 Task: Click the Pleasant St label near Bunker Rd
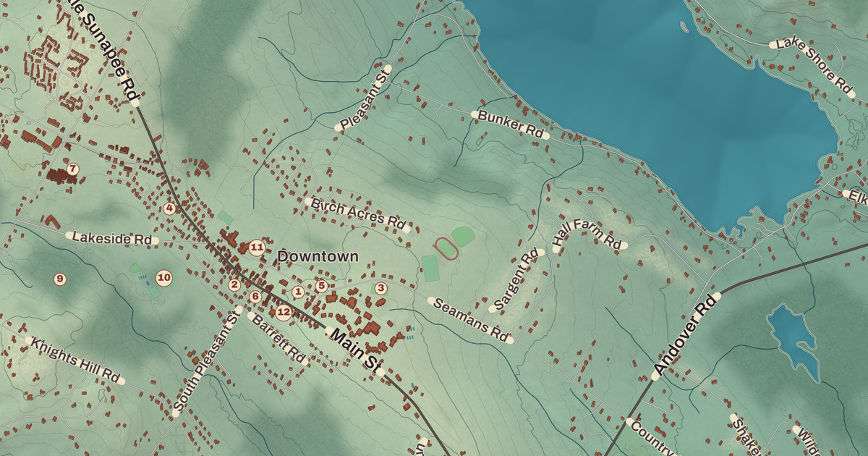coord(365,98)
